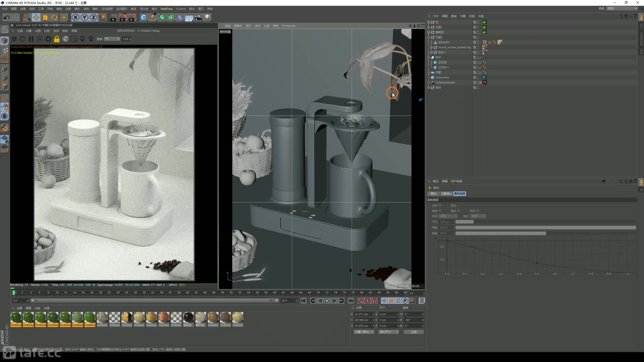This screenshot has height=362, width=644.
Task: Toggle autokeying red button
Action: coord(368,301)
